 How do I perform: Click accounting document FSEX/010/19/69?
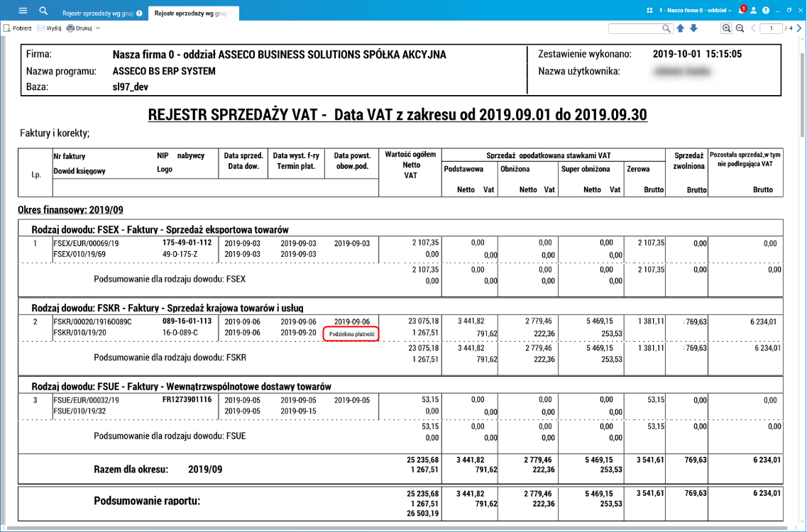79,254
